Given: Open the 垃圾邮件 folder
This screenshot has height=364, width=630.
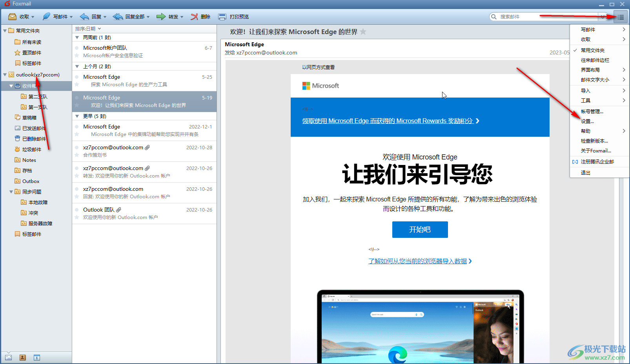Looking at the screenshot, I should pyautogui.click(x=31, y=149).
